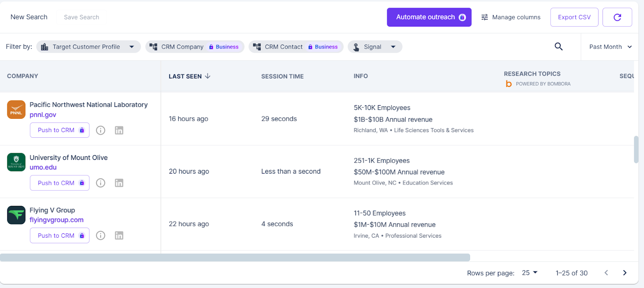Change the Past Month time range

coord(610,47)
